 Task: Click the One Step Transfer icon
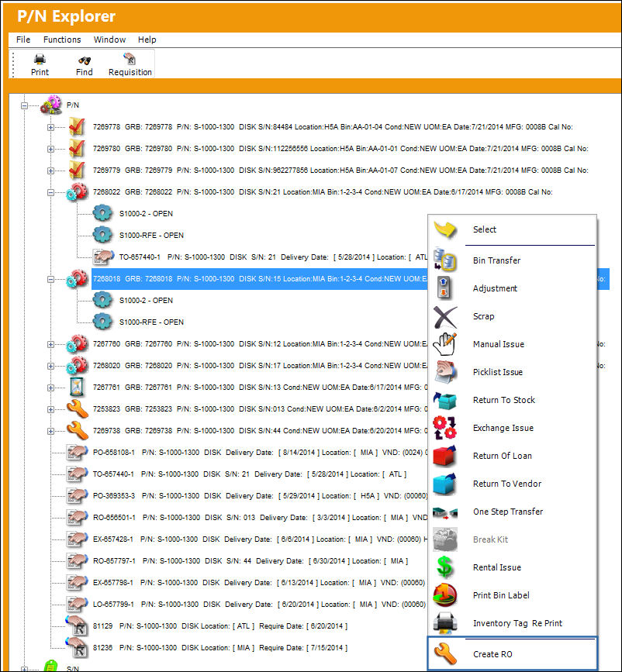coord(445,512)
